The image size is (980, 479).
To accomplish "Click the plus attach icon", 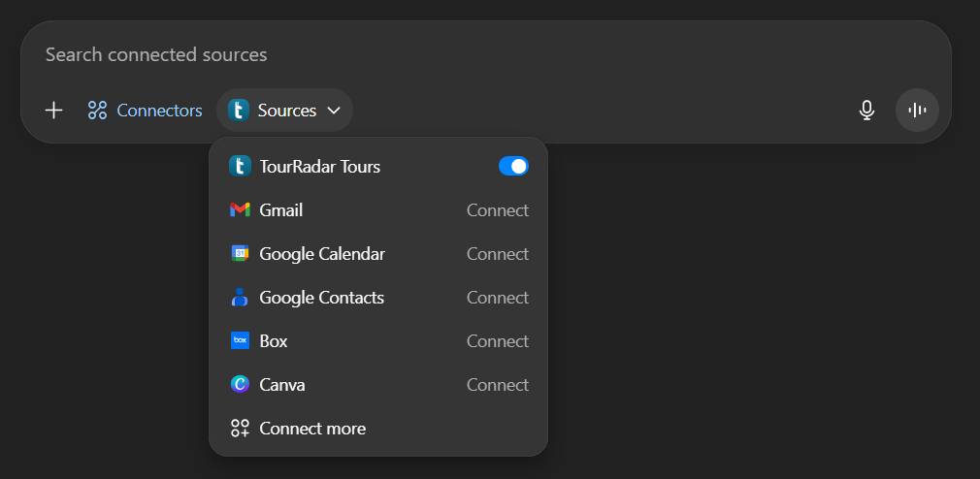I will click(54, 111).
